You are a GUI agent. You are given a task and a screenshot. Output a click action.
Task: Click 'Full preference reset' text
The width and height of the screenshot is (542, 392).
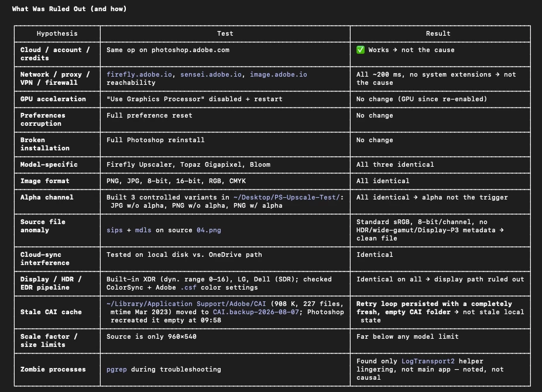[x=149, y=115]
